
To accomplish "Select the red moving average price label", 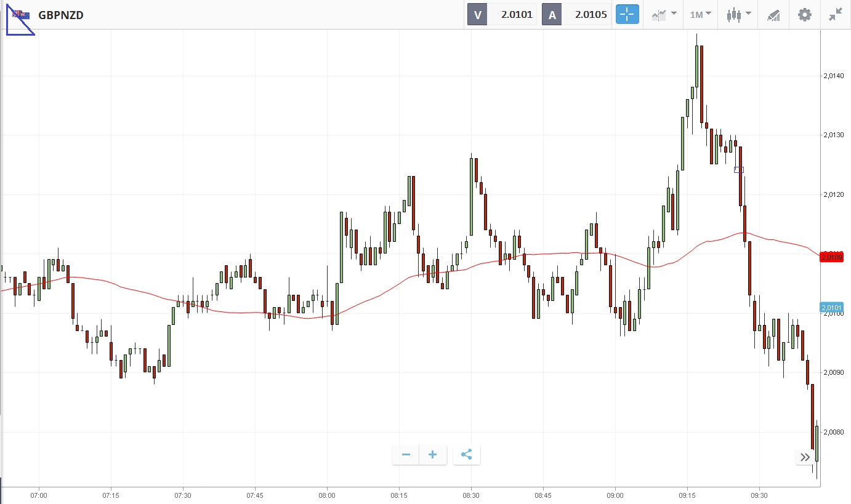I will pyautogui.click(x=831, y=257).
